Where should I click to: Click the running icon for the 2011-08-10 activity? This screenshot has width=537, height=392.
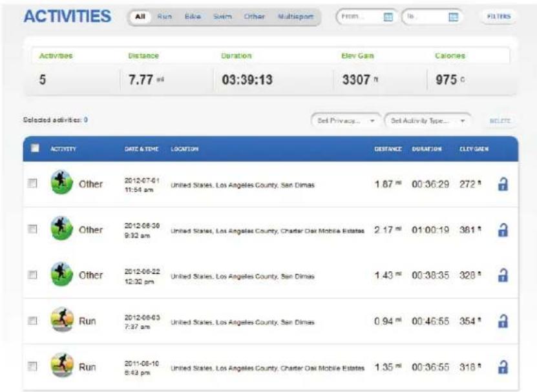(62, 365)
